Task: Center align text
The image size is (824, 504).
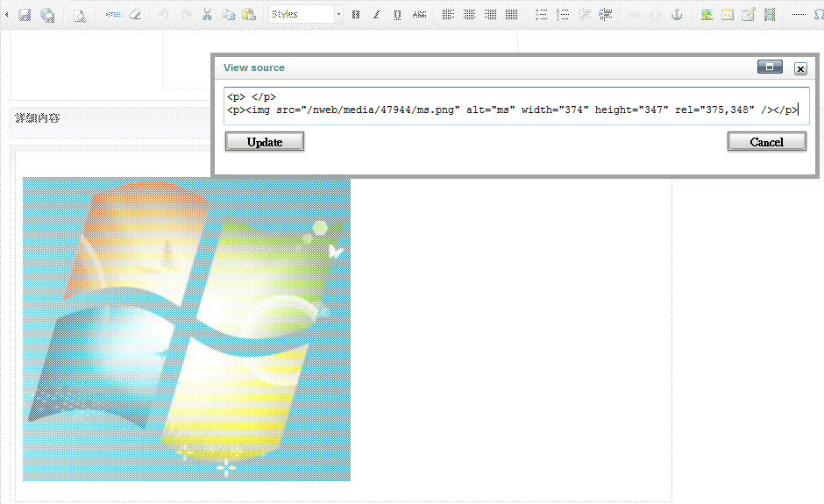Action: point(469,15)
